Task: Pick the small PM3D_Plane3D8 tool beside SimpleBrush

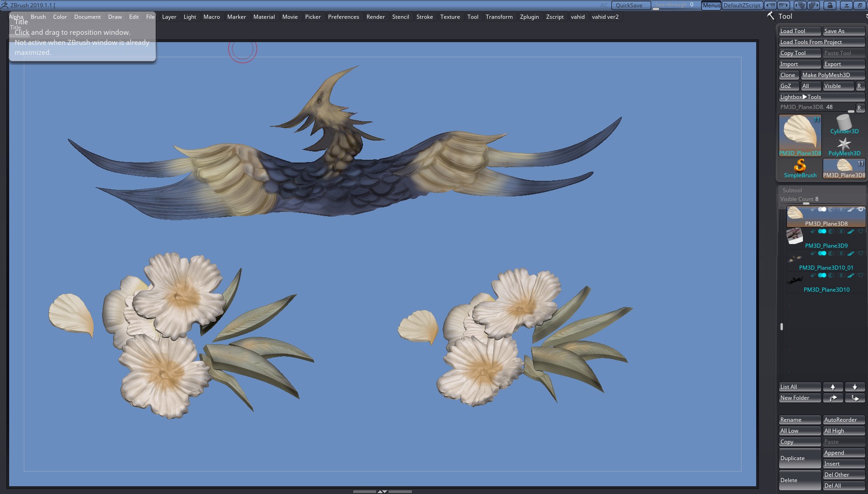Action: 844,168
